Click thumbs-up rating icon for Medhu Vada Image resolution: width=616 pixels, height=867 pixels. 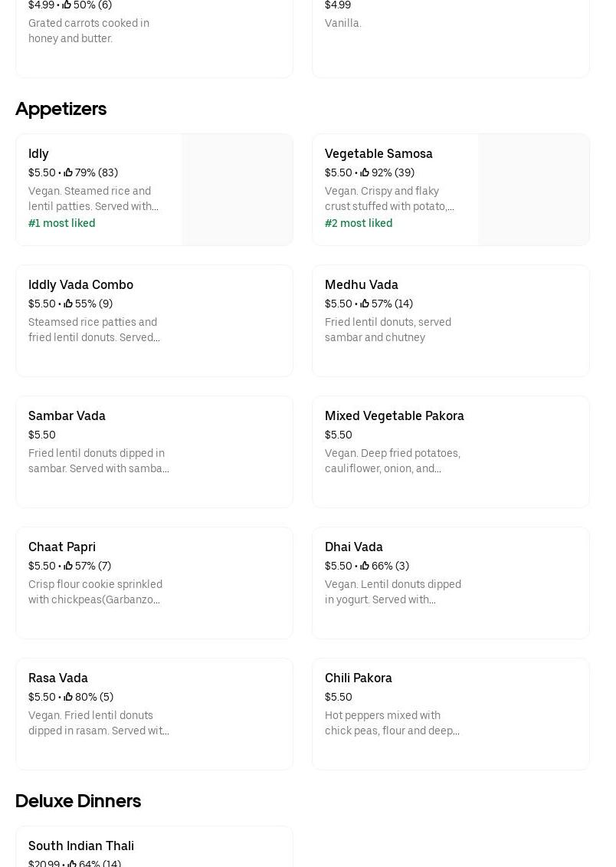[365, 304]
